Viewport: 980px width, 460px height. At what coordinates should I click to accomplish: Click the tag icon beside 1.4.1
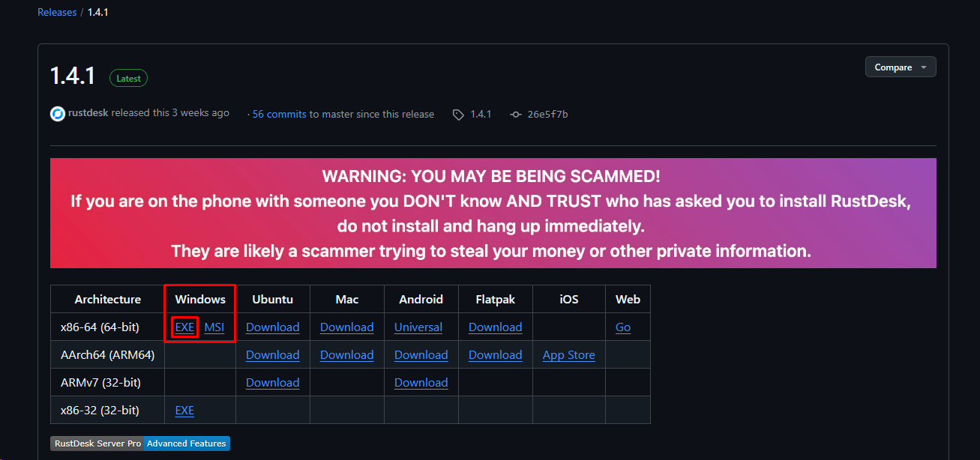(458, 115)
